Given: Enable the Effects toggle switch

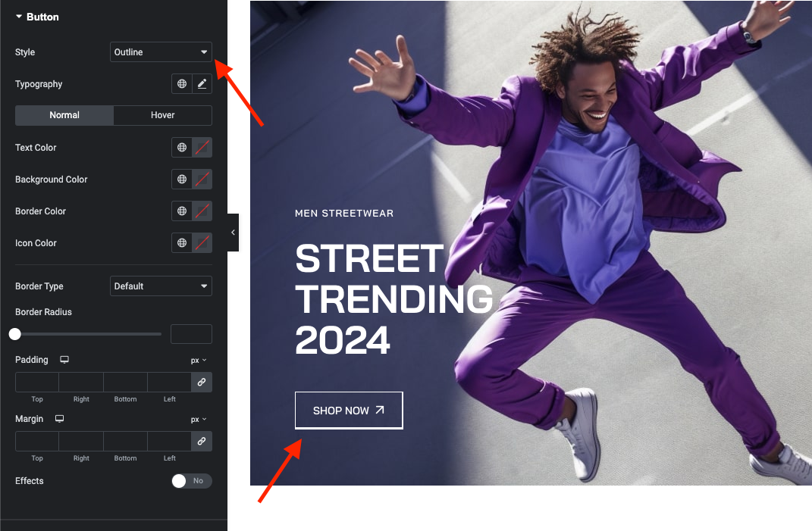Looking at the screenshot, I should click(191, 481).
